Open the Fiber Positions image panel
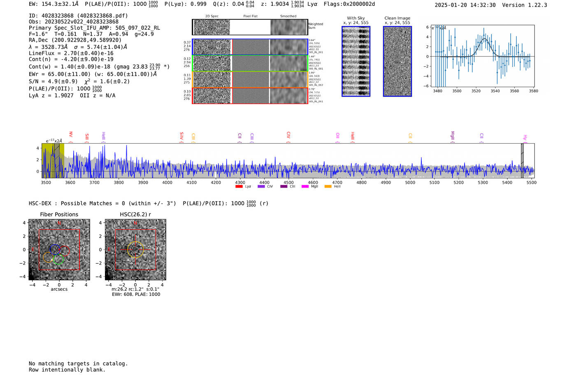The width and height of the screenshot is (576, 392). [59, 250]
